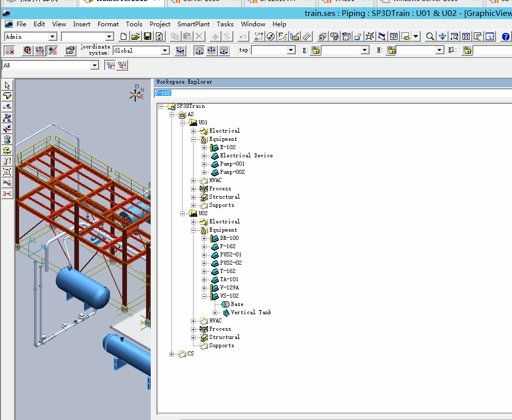This screenshot has width=512, height=420.
Task: Toggle the N coordinate lock
Action: 391,50
